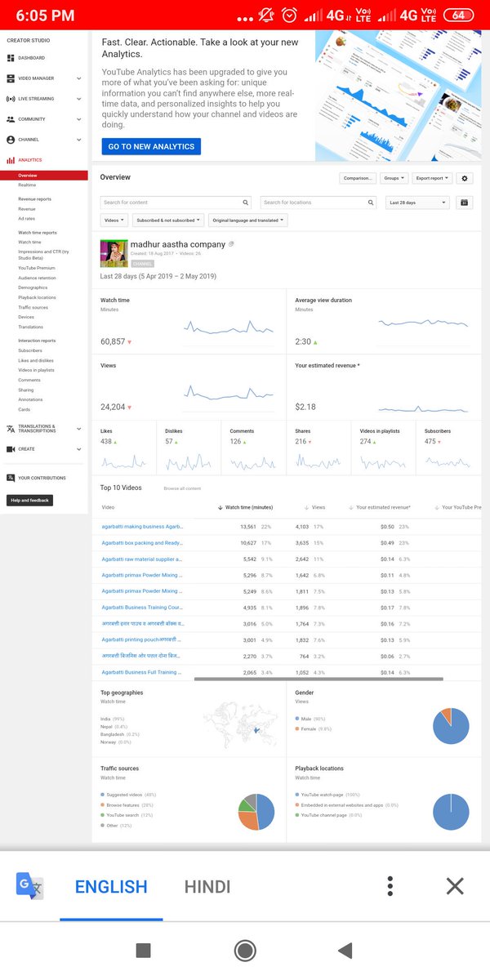
Task: Click GO TO NEW ANALYTICS button
Action: (151, 146)
